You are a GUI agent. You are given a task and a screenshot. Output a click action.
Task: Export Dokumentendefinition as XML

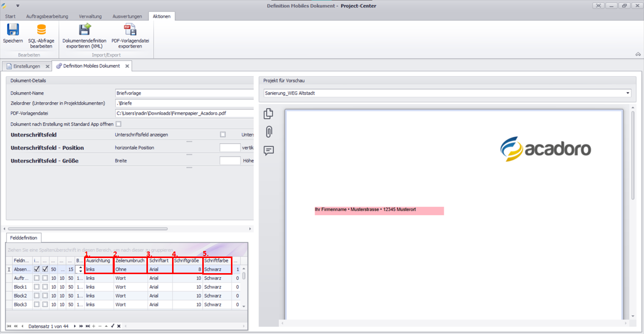[x=85, y=30]
